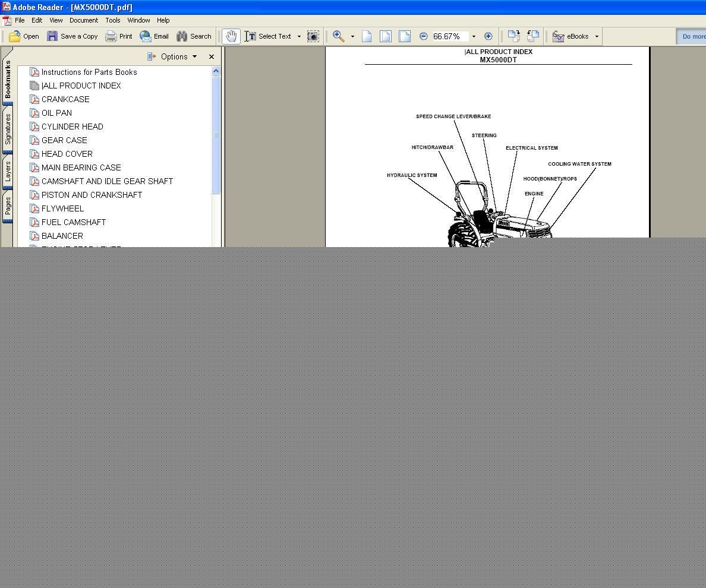Click the zoom percentage field showing 66.67%
The height and width of the screenshot is (588, 706).
pyautogui.click(x=450, y=36)
